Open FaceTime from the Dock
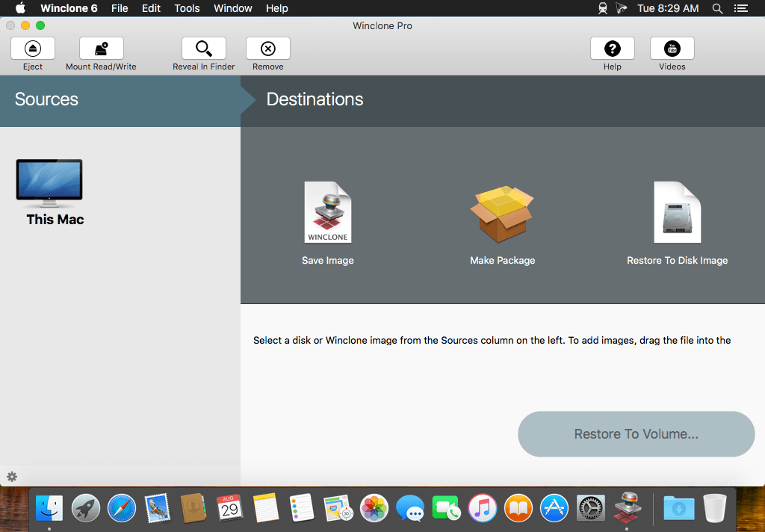Viewport: 765px width, 532px height. (446, 508)
